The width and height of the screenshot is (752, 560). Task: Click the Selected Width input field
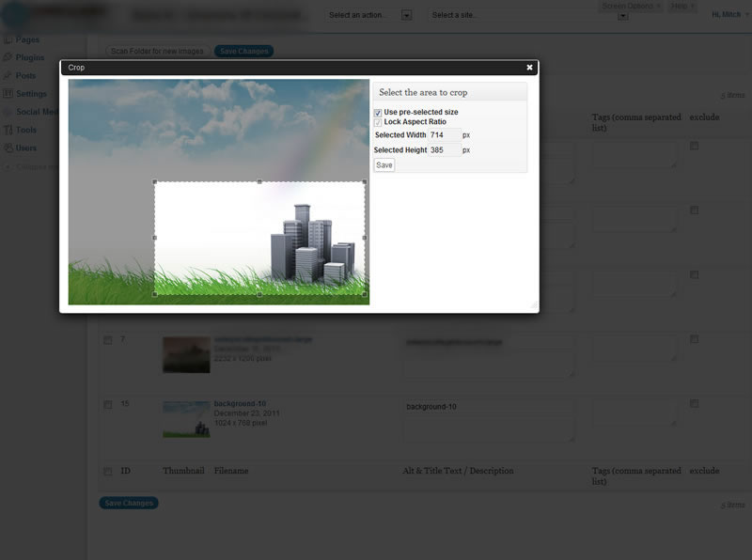point(445,135)
